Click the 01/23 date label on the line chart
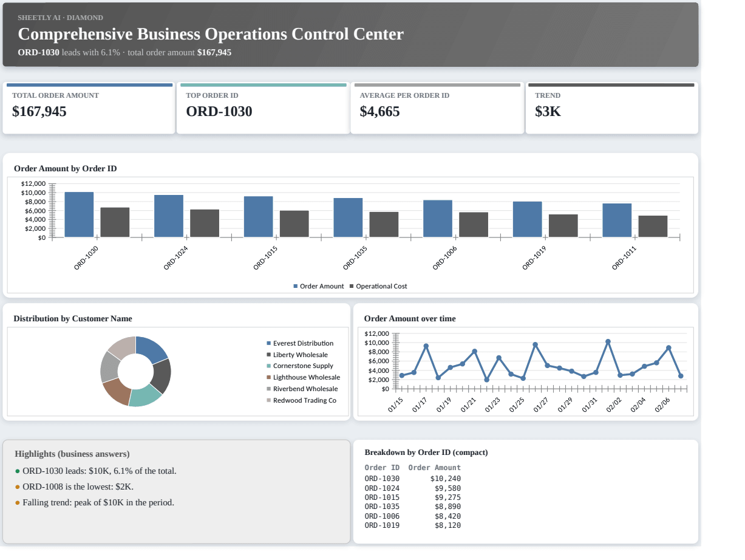Image resolution: width=745 pixels, height=560 pixels. pos(493,405)
